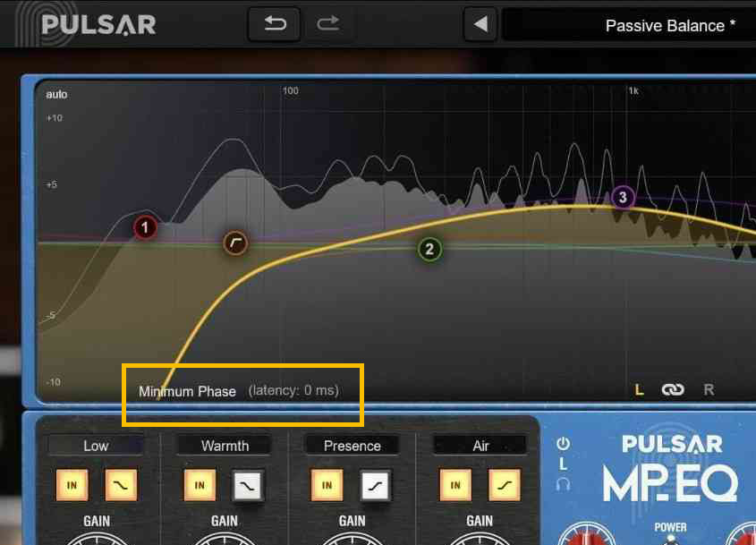Flip the POWER switch on the unit
The width and height of the screenshot is (756, 545).
(x=671, y=539)
